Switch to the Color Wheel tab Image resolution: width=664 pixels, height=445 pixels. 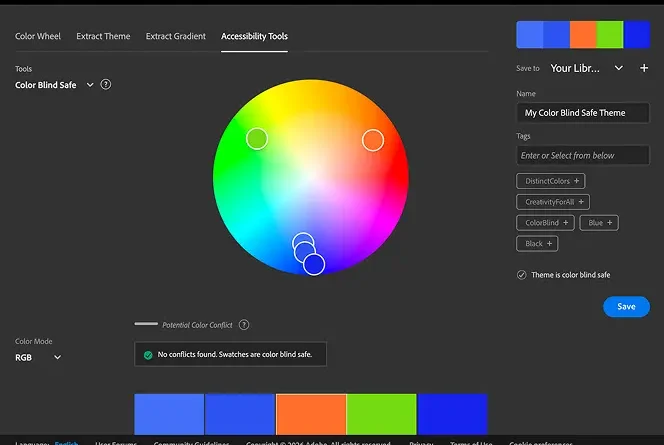[x=38, y=36]
